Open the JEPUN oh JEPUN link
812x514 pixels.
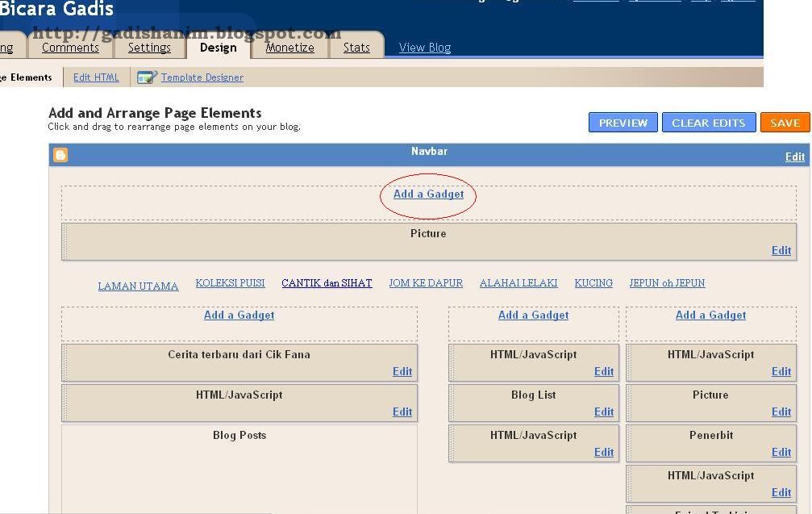[667, 283]
